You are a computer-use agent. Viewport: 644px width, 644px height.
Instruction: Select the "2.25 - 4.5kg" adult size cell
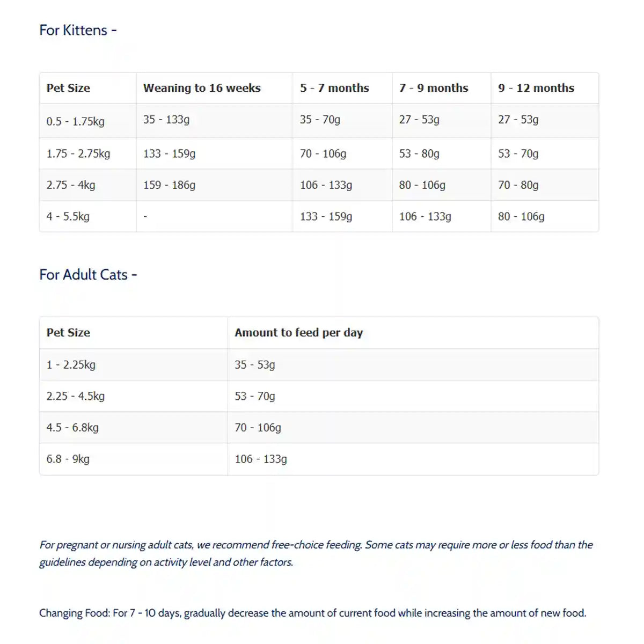click(x=75, y=397)
